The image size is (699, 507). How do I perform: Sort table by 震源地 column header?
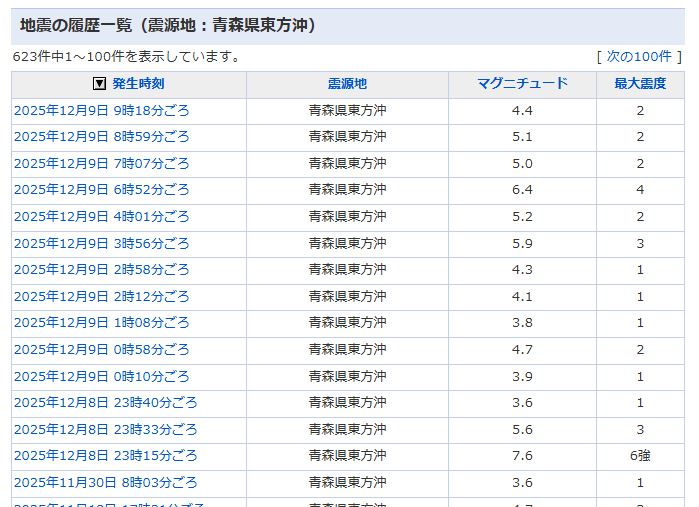pos(347,84)
